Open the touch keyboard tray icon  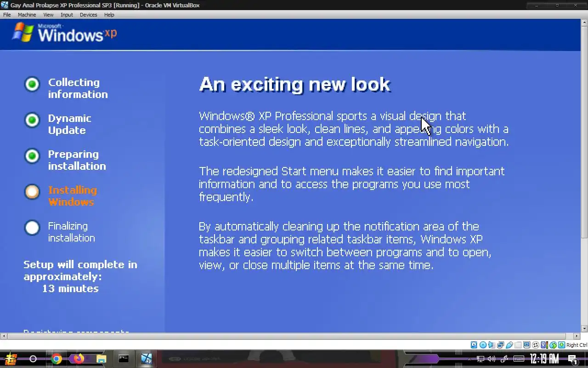pyautogui.click(x=519, y=359)
